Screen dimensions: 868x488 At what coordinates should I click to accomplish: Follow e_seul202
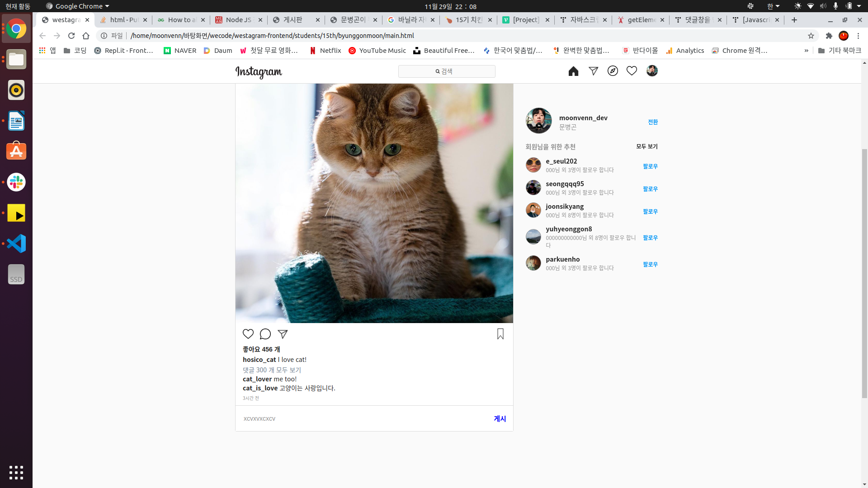[650, 166]
